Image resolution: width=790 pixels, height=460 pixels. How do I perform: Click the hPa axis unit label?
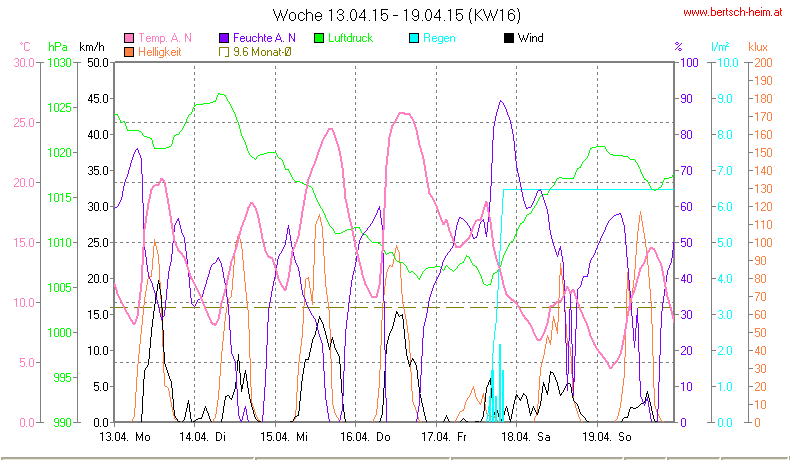57,47
